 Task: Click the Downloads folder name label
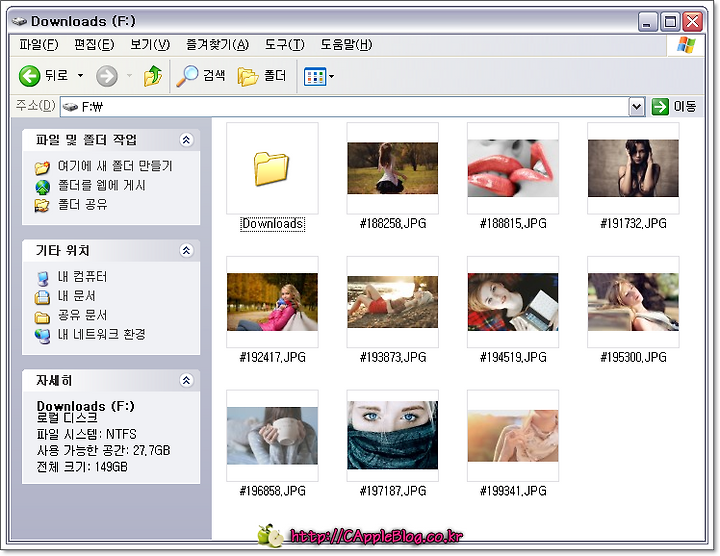[272, 224]
